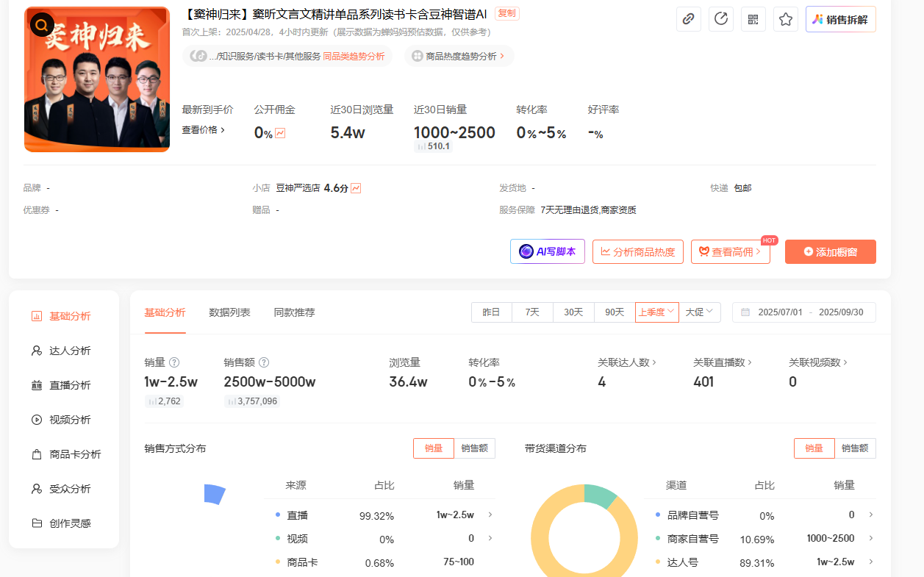Expand the 直播 source row arrow

[490, 515]
